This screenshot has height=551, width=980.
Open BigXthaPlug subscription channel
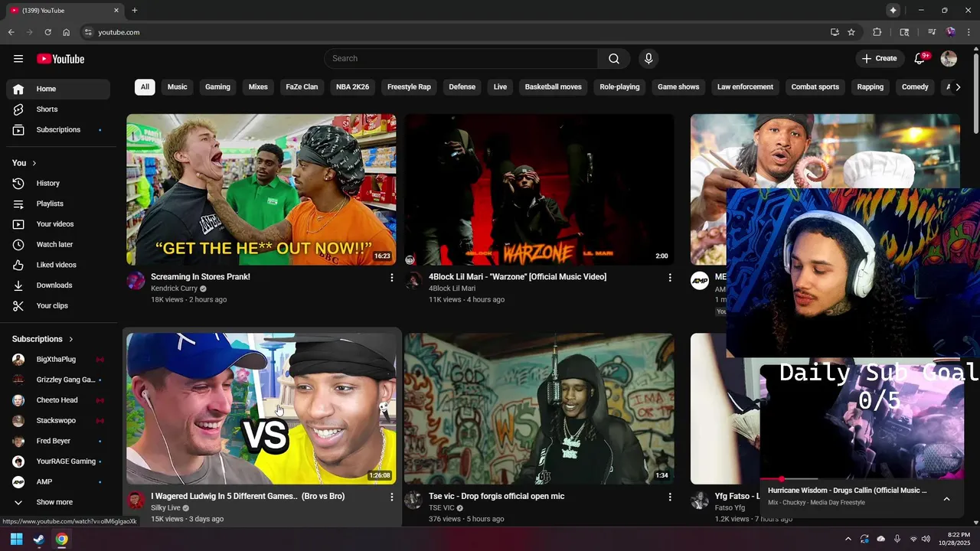[x=58, y=360]
